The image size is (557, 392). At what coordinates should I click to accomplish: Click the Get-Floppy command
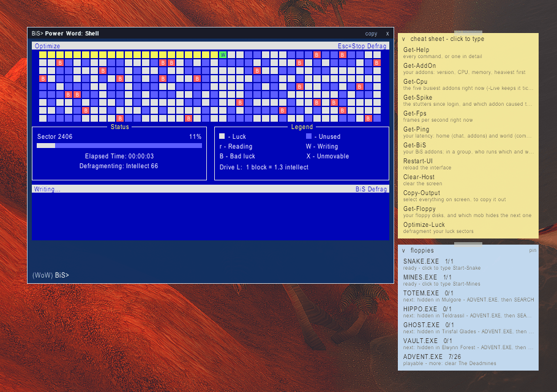tap(468, 212)
